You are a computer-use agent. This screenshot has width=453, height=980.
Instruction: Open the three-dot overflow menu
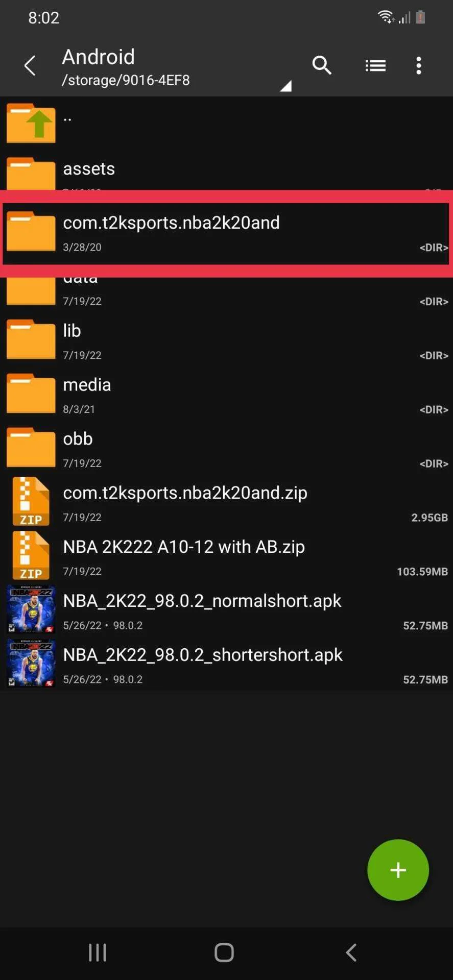pyautogui.click(x=419, y=65)
